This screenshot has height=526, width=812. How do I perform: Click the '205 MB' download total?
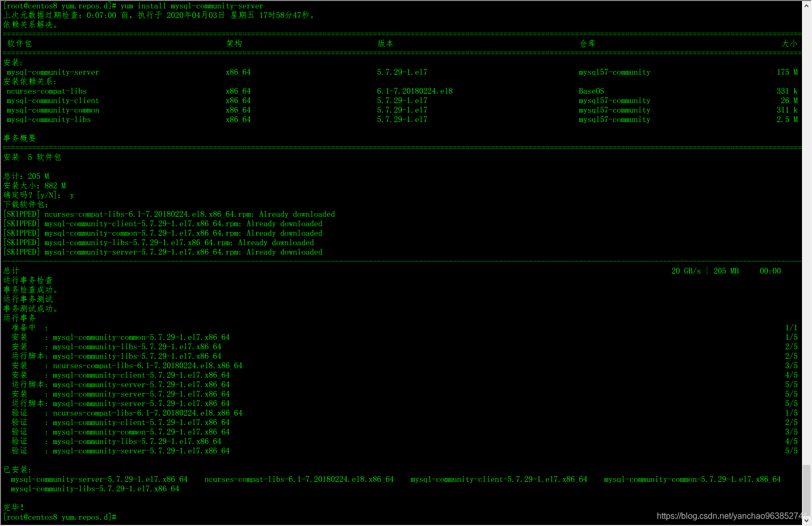coord(726,271)
